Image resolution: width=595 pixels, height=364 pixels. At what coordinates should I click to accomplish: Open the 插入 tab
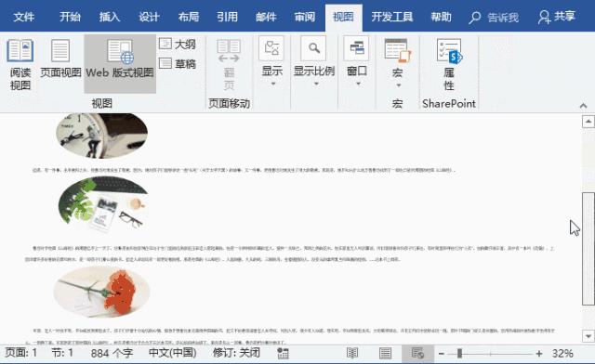pyautogui.click(x=110, y=17)
